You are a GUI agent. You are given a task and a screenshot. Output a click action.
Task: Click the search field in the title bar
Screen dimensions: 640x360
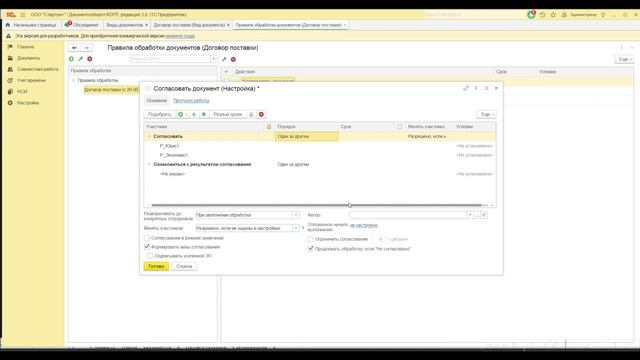(473, 15)
